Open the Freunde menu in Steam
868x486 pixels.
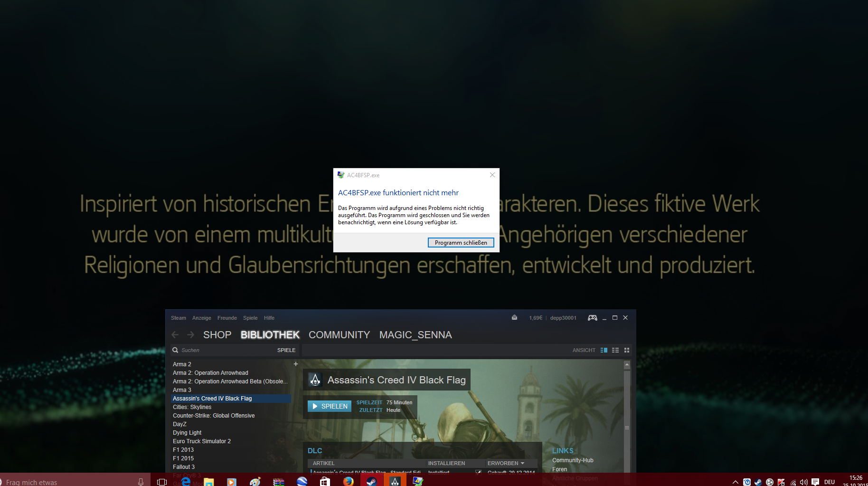[x=227, y=318]
